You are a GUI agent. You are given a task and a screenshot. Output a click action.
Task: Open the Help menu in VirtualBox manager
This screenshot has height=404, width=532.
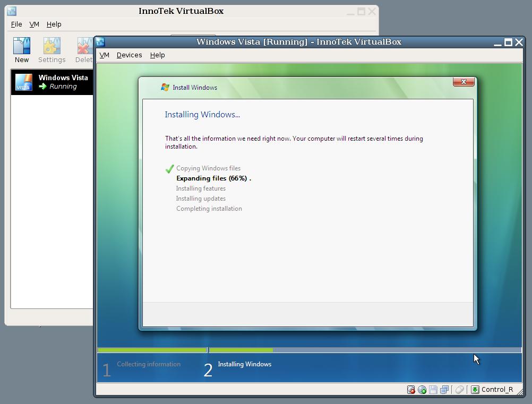(x=54, y=24)
